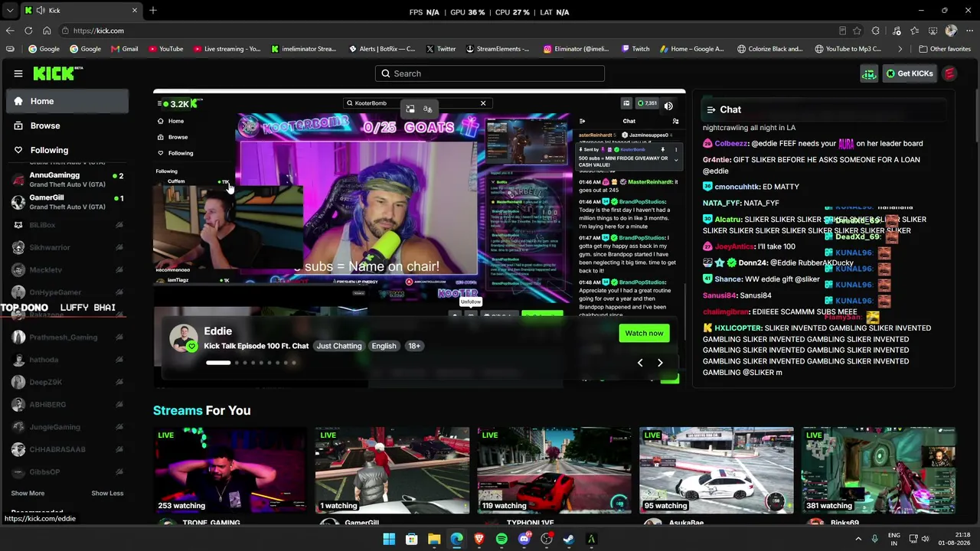Viewport: 980px width, 551px height.
Task: Click Show More in sidebar
Action: (28, 494)
